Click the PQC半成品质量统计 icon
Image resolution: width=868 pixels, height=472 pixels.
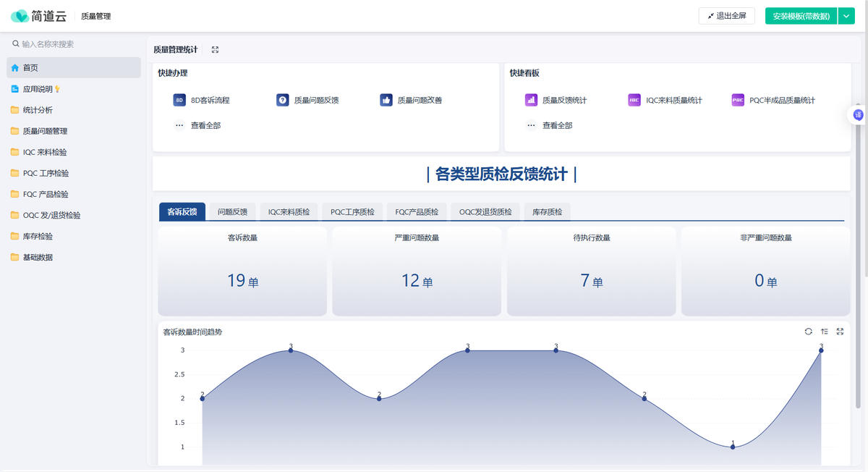738,101
